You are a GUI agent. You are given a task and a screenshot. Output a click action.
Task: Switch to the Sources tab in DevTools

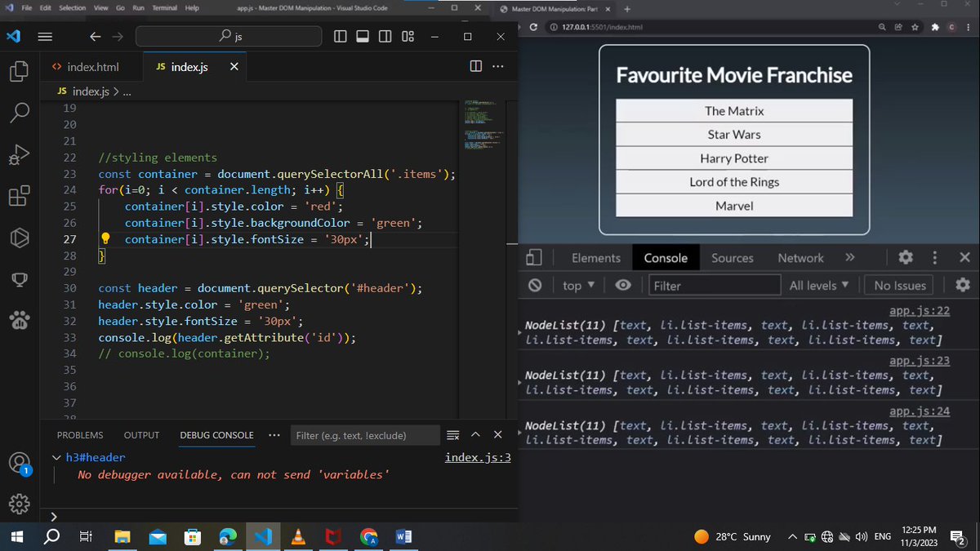point(733,257)
